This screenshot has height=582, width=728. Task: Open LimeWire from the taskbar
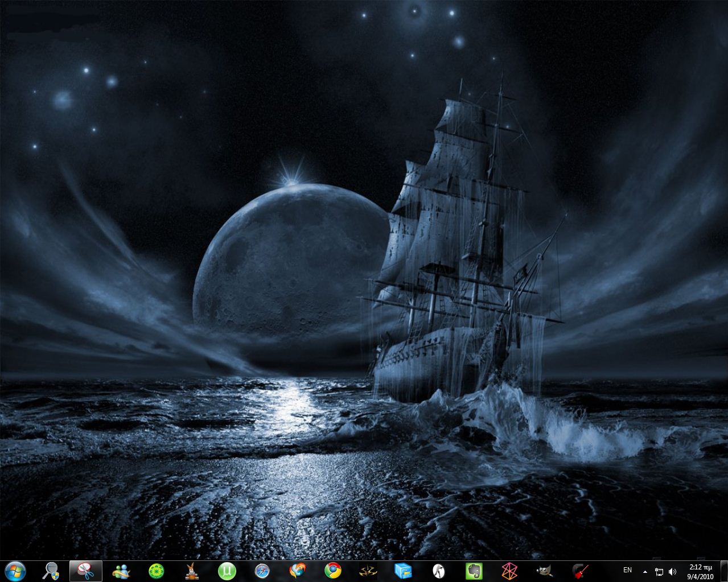[156, 571]
